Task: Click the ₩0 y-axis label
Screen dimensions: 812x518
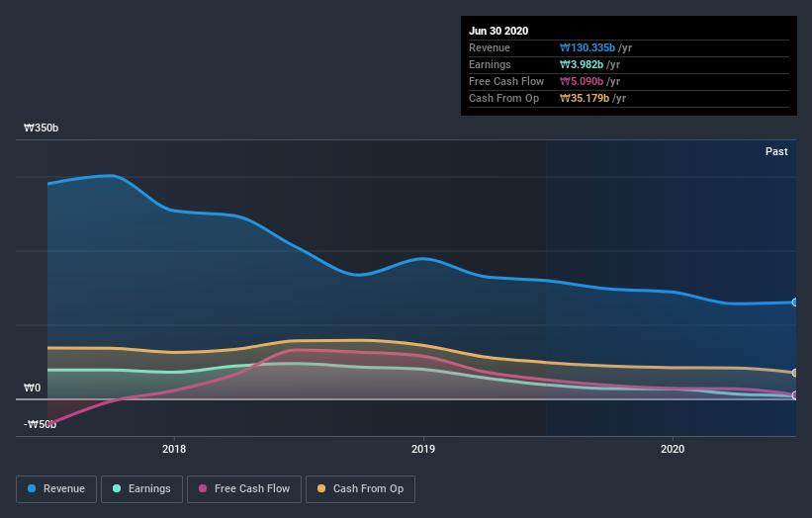Action: (32, 388)
